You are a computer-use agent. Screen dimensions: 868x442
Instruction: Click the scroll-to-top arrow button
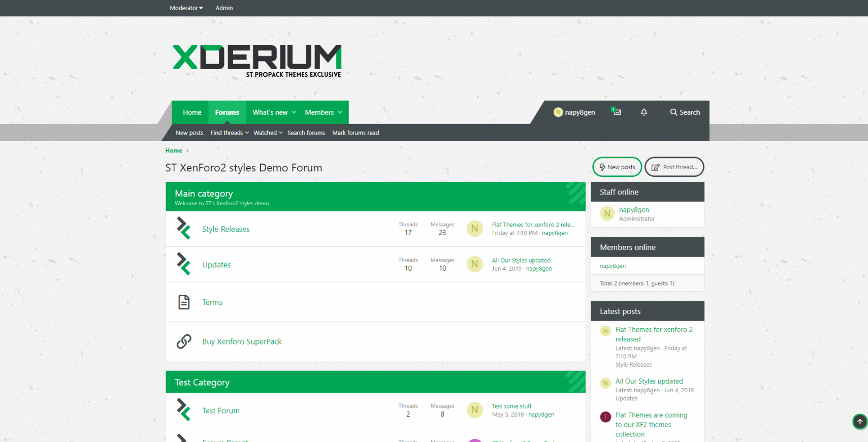(x=860, y=422)
